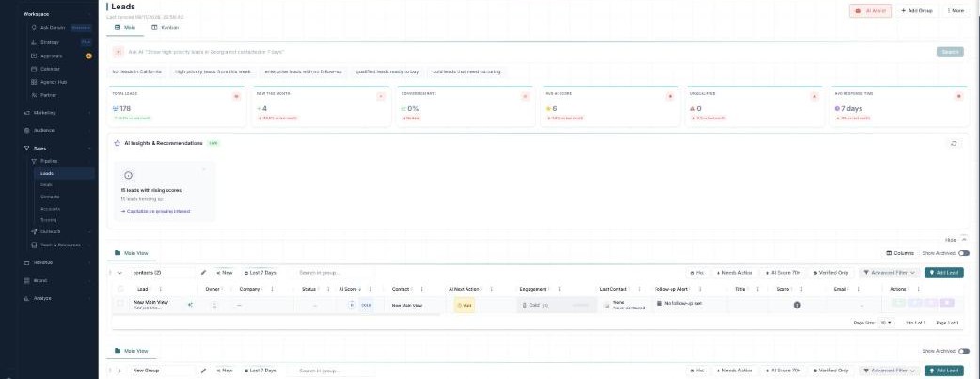Rename the contacts (2) group with pencil icon
Viewport: 980px width, 379px height.
(x=203, y=273)
